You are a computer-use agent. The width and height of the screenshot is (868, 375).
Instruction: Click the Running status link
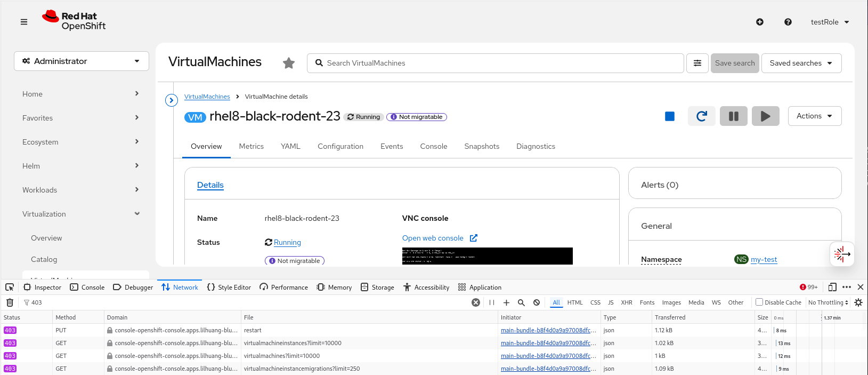pyautogui.click(x=287, y=242)
